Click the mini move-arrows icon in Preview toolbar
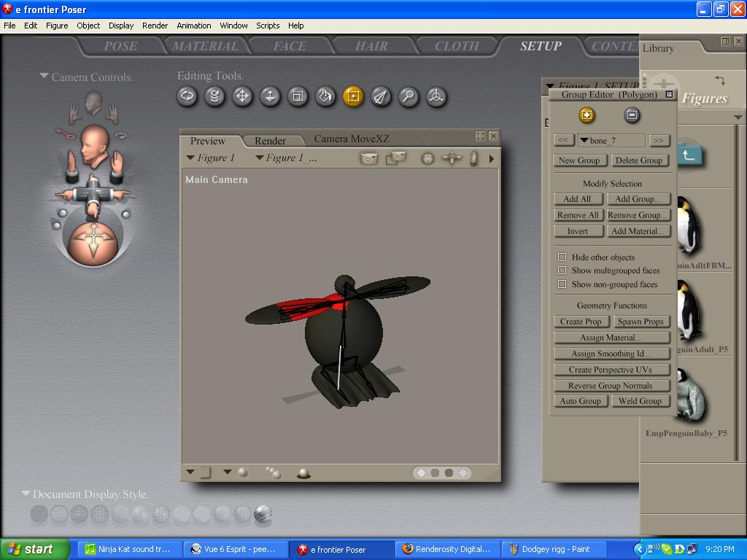This screenshot has height=560, width=747. tap(452, 157)
